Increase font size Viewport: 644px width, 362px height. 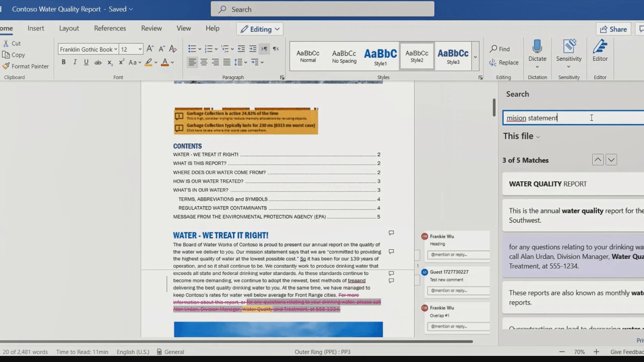(x=150, y=49)
